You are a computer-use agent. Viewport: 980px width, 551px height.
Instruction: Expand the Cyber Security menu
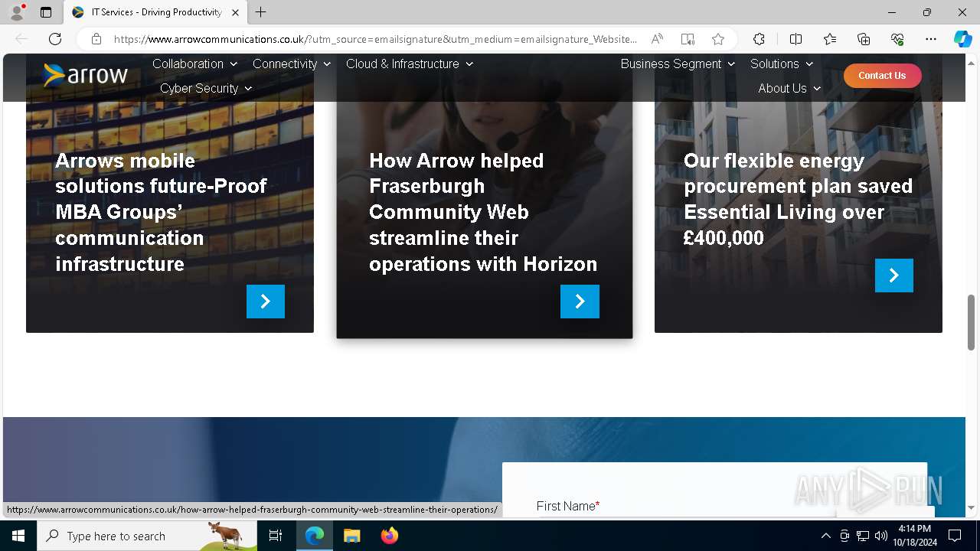click(206, 88)
